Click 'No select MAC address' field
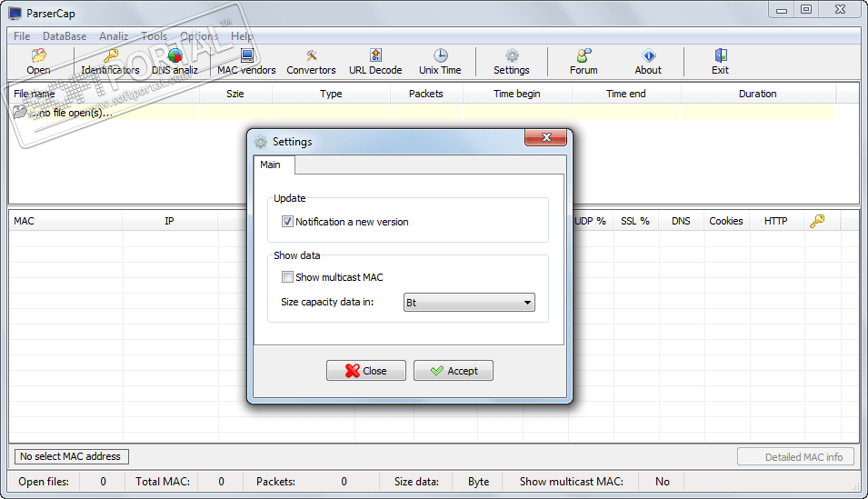Viewport: 868px width, 499px height. 72,456
